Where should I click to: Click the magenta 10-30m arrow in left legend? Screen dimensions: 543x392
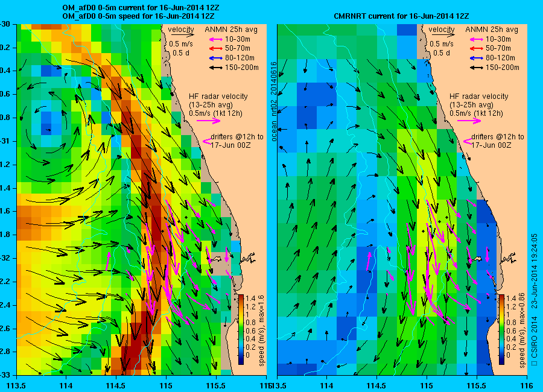point(216,39)
